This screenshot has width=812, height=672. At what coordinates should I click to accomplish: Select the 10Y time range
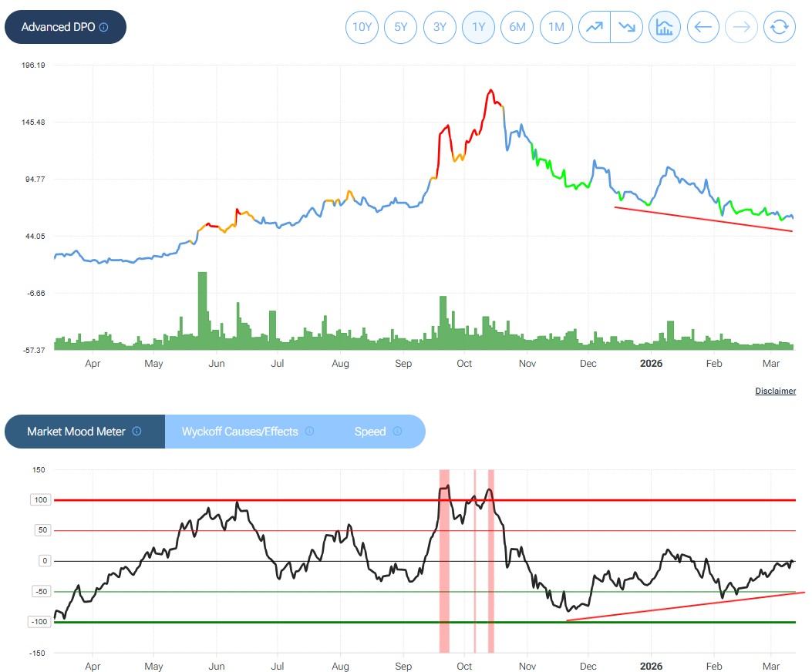pyautogui.click(x=362, y=27)
